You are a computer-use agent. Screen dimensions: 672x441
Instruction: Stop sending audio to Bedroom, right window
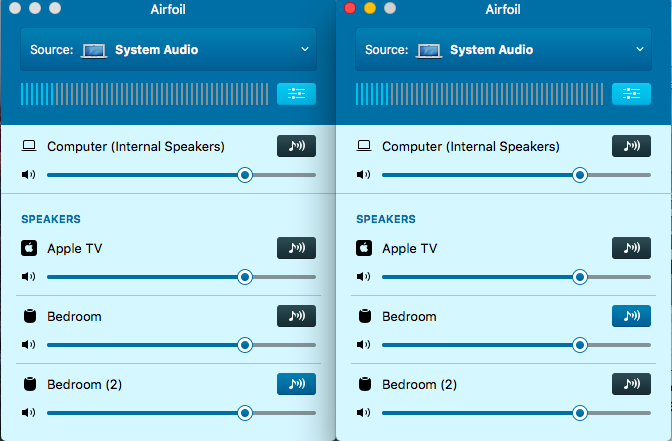pos(631,316)
